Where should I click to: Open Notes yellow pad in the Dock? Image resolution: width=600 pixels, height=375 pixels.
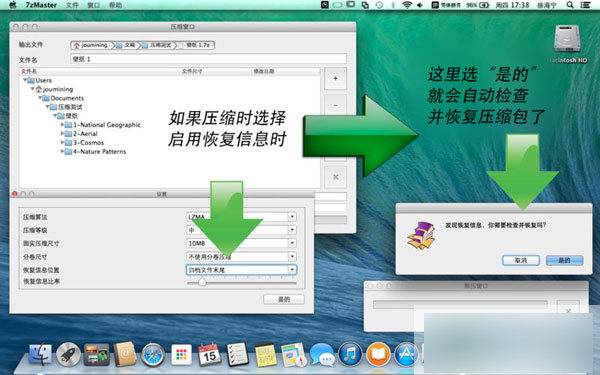pyautogui.click(x=265, y=355)
